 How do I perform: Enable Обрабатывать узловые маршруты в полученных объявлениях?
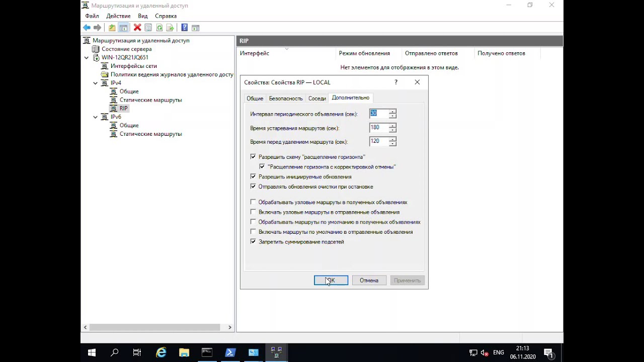coord(253,202)
